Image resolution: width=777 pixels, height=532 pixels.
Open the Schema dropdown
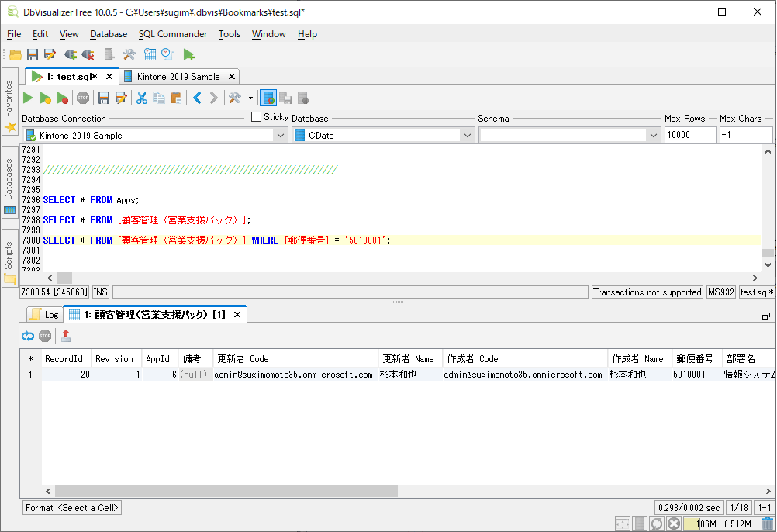point(569,135)
